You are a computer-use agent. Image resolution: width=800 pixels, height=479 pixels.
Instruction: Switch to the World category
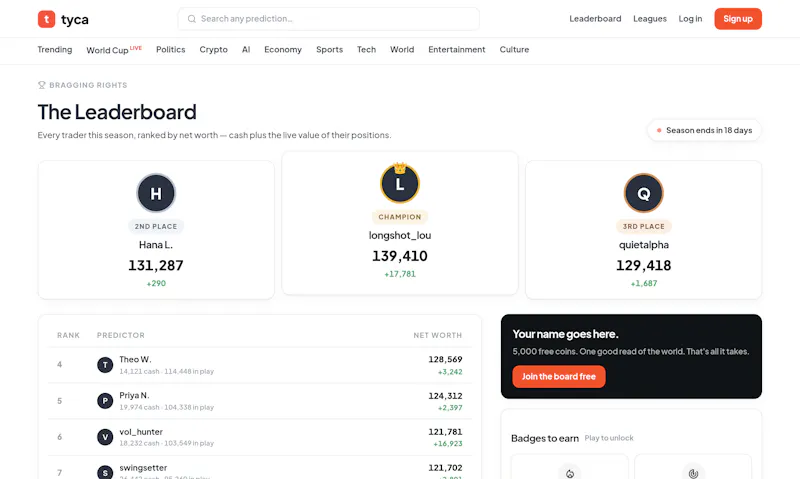click(402, 49)
